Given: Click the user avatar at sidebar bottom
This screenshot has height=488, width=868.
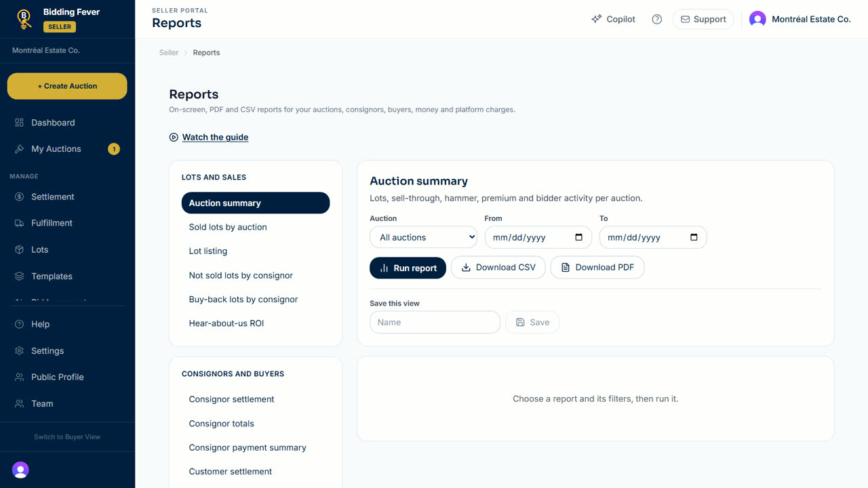Looking at the screenshot, I should (20, 470).
